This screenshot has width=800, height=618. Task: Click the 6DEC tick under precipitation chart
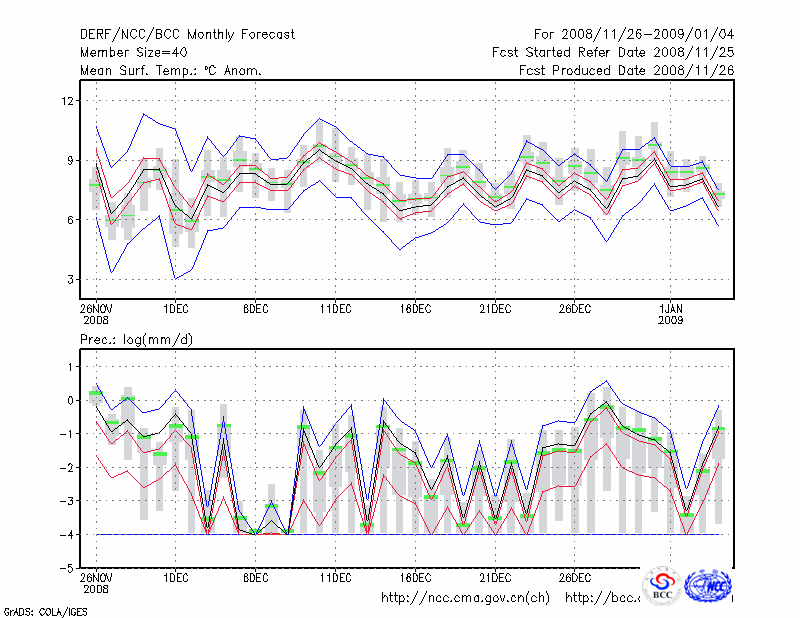pos(255,578)
